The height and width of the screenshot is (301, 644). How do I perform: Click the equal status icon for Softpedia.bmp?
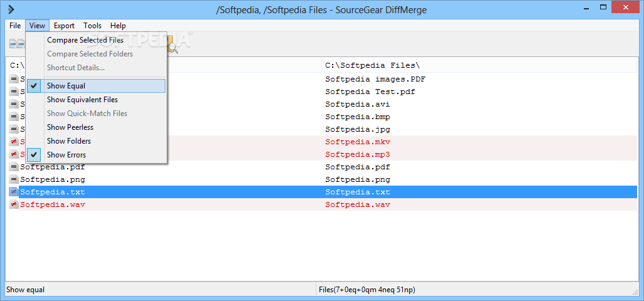coord(14,117)
